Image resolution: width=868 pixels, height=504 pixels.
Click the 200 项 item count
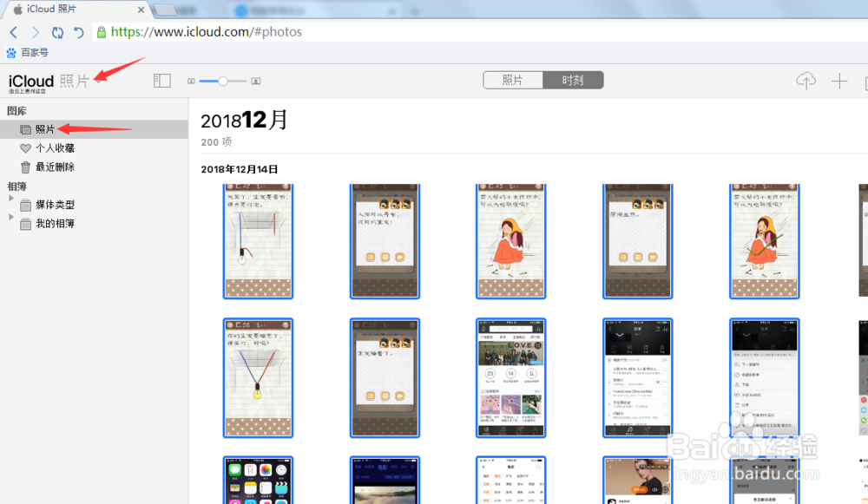(x=216, y=142)
